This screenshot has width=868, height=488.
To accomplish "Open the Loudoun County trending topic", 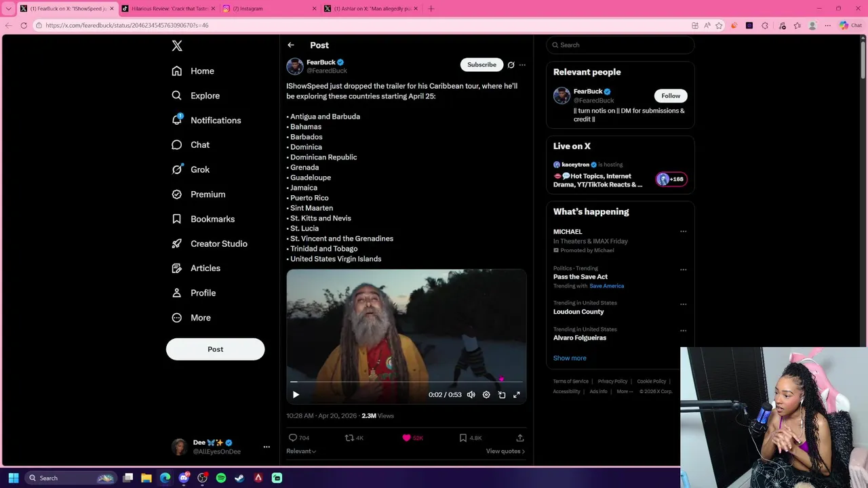I will pos(578,312).
